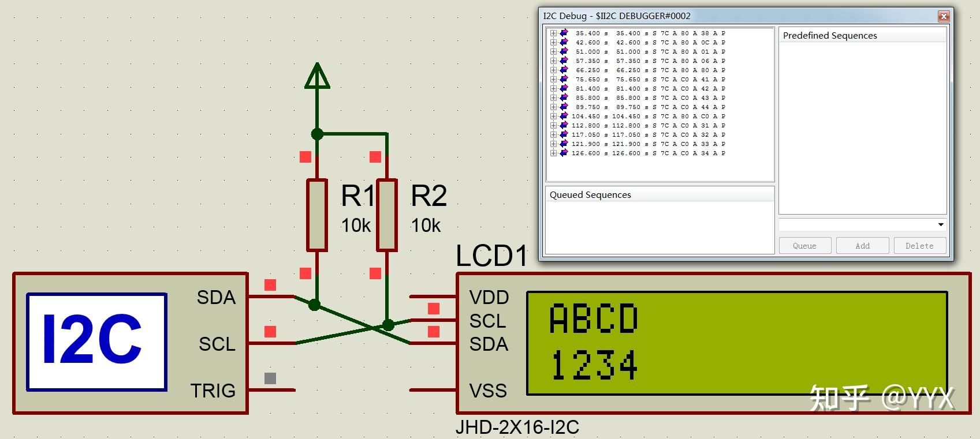Viewport: 980px width, 439px height.
Task: Click the arrow icon of the 117.050 s row
Action: pos(564,135)
